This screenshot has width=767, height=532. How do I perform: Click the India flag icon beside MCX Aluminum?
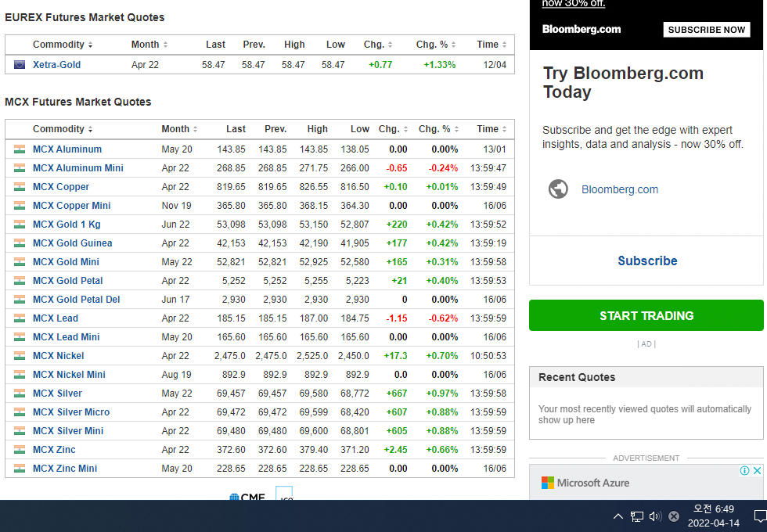coord(20,149)
